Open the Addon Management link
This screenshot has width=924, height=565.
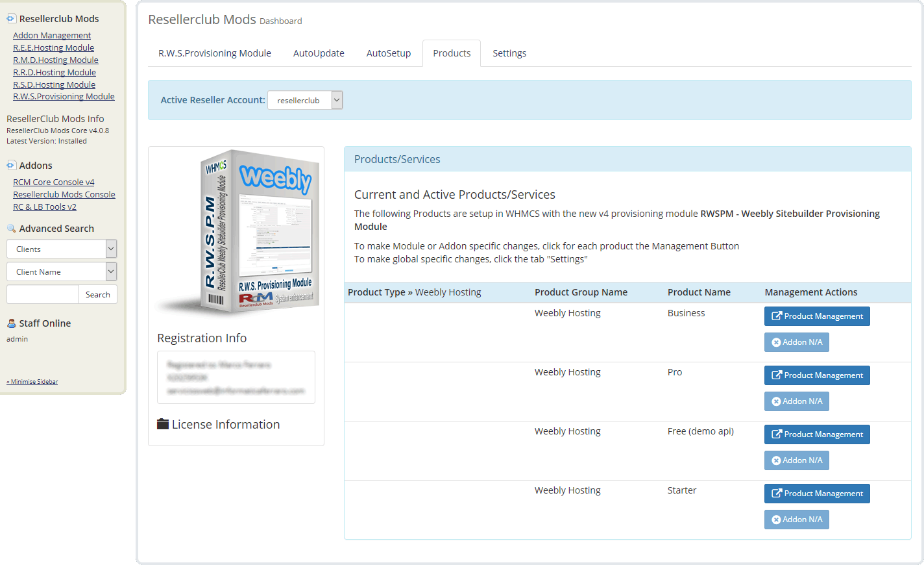[52, 35]
